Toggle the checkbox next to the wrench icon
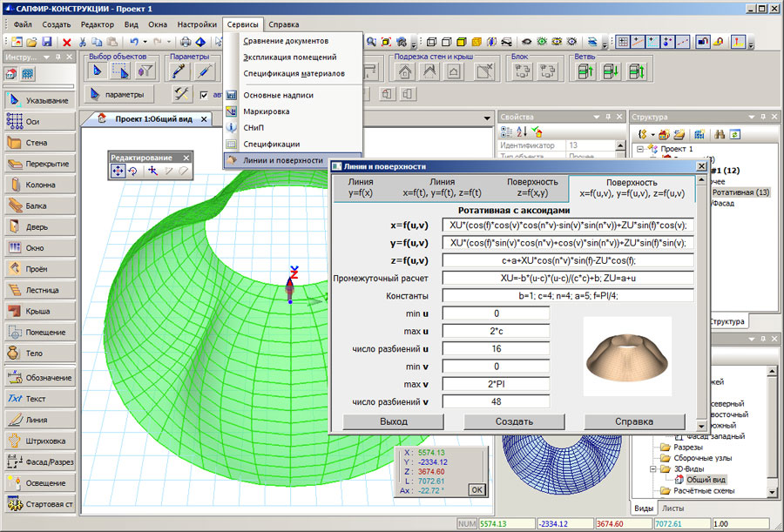 tap(204, 95)
